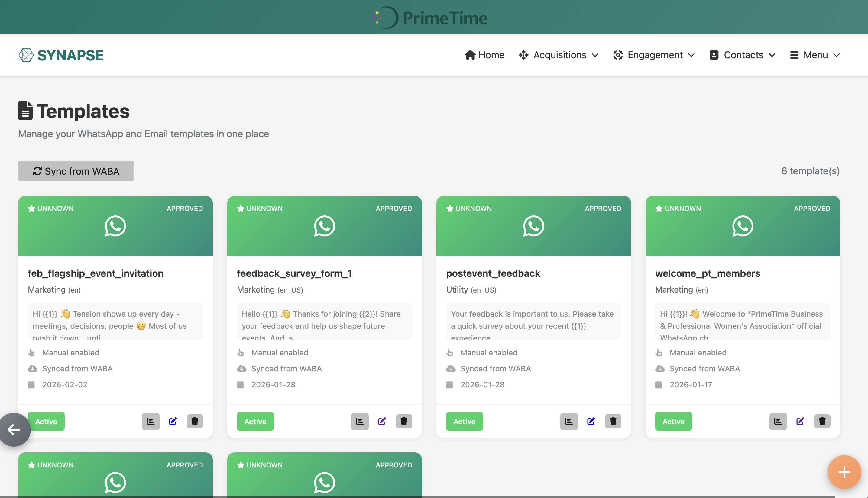Edit the welcome_pt_members template
The image size is (868, 498).
point(800,421)
